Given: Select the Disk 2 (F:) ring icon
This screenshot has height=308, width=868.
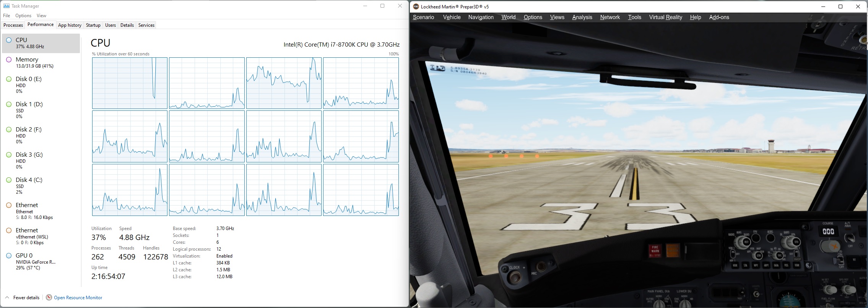Looking at the screenshot, I should pyautogui.click(x=9, y=130).
